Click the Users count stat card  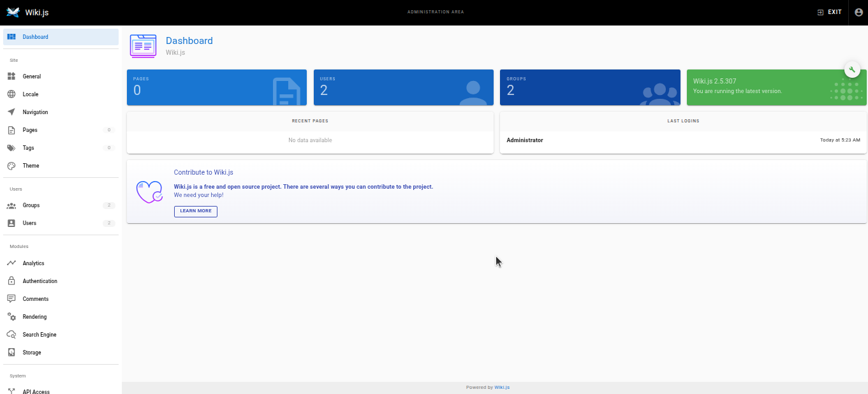pyautogui.click(x=404, y=87)
